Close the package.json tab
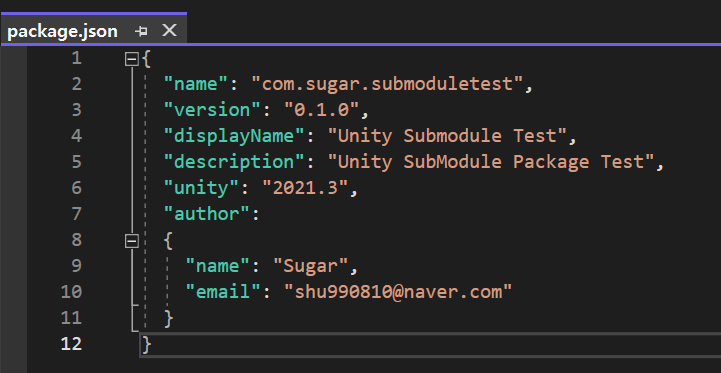The image size is (721, 373). tap(170, 31)
